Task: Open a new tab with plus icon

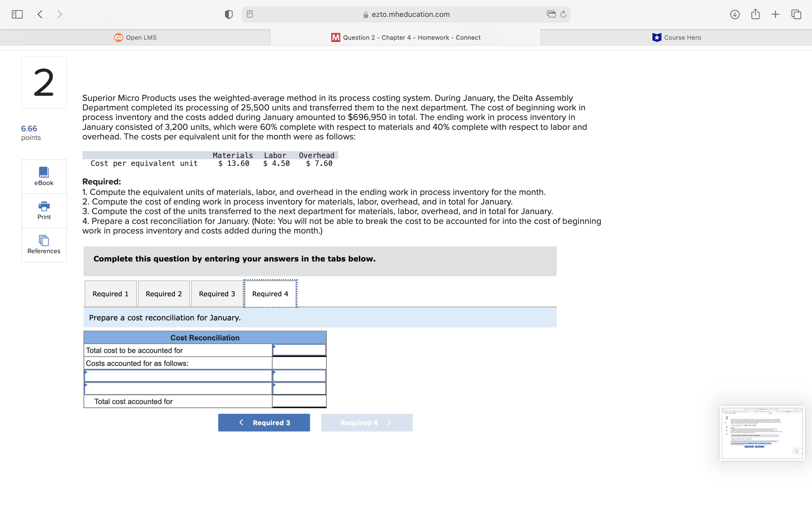Action: point(775,14)
